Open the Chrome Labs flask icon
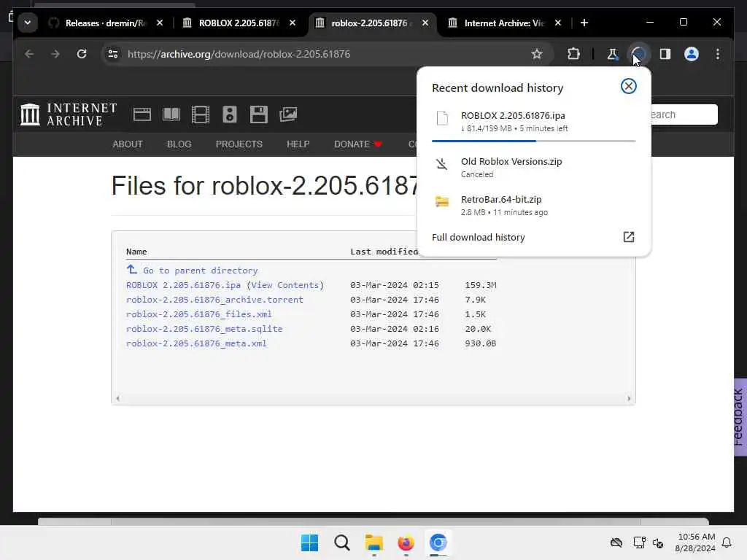747x560 pixels. point(612,54)
